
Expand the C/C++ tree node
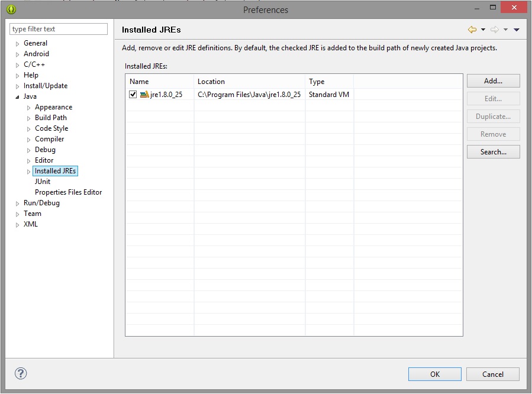click(17, 65)
